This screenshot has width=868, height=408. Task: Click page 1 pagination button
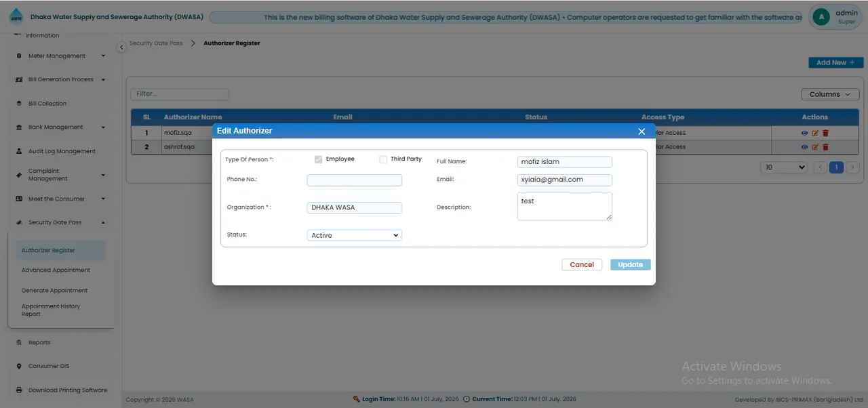837,167
